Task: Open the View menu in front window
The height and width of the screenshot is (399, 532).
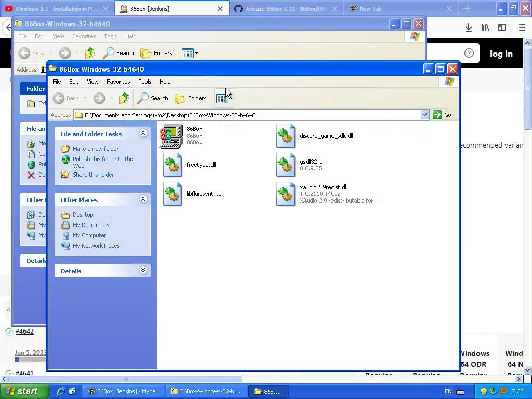Action: point(92,82)
